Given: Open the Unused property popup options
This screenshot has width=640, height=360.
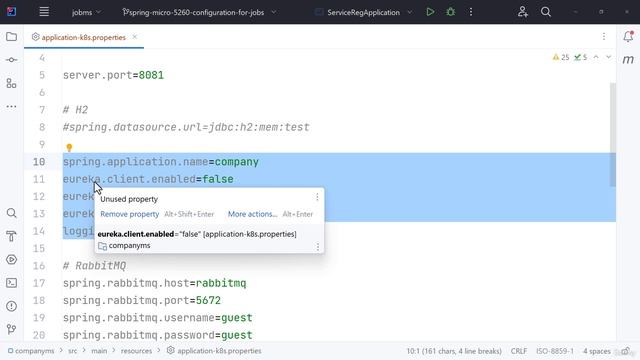Looking at the screenshot, I should (x=317, y=197).
